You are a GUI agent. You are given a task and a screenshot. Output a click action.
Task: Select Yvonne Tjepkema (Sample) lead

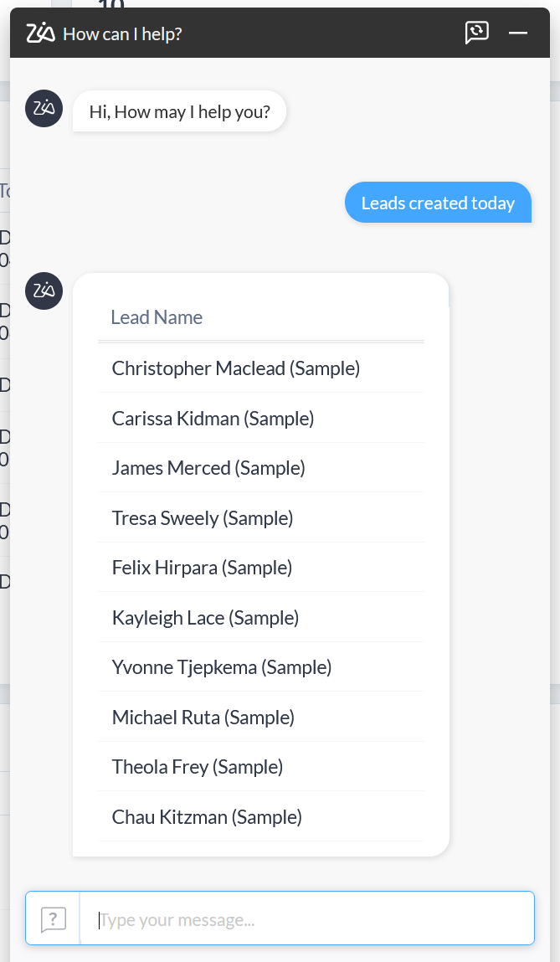222,667
